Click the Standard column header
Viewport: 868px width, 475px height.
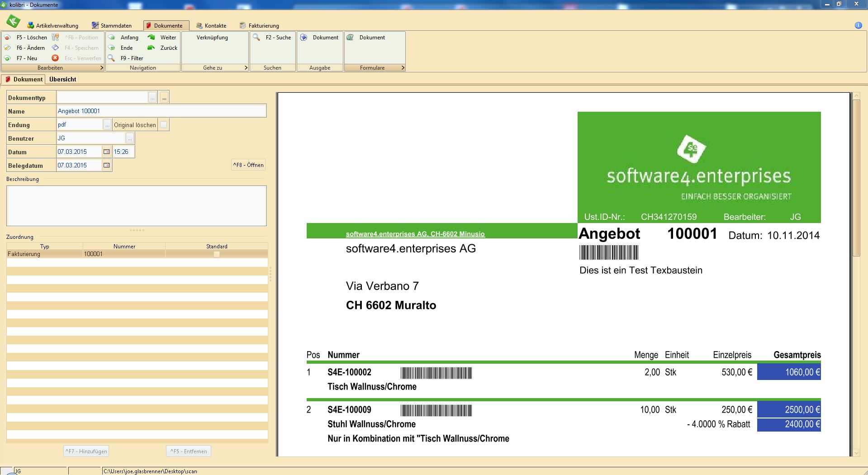click(217, 246)
